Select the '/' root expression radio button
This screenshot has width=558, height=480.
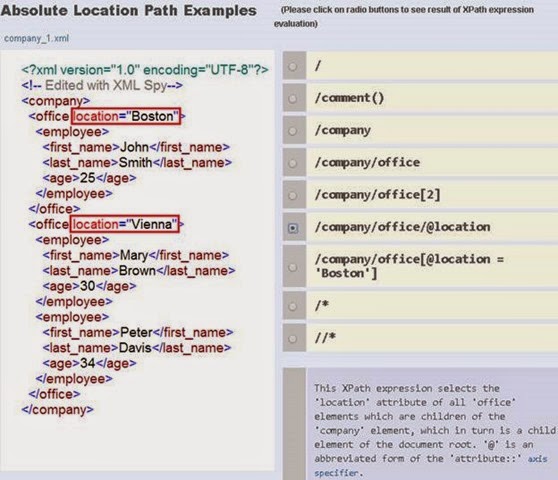coord(293,66)
